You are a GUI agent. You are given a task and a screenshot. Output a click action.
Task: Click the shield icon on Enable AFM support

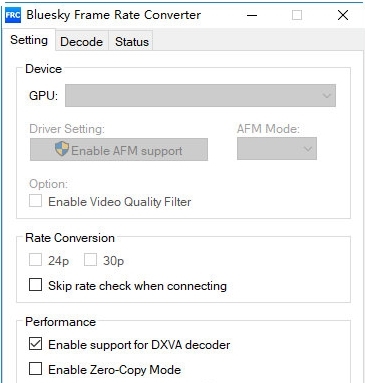click(62, 149)
